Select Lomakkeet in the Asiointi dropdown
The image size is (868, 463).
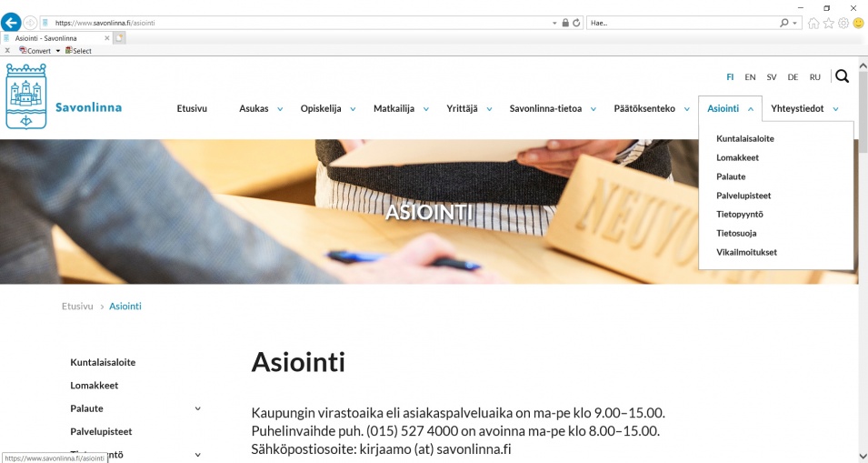(737, 158)
